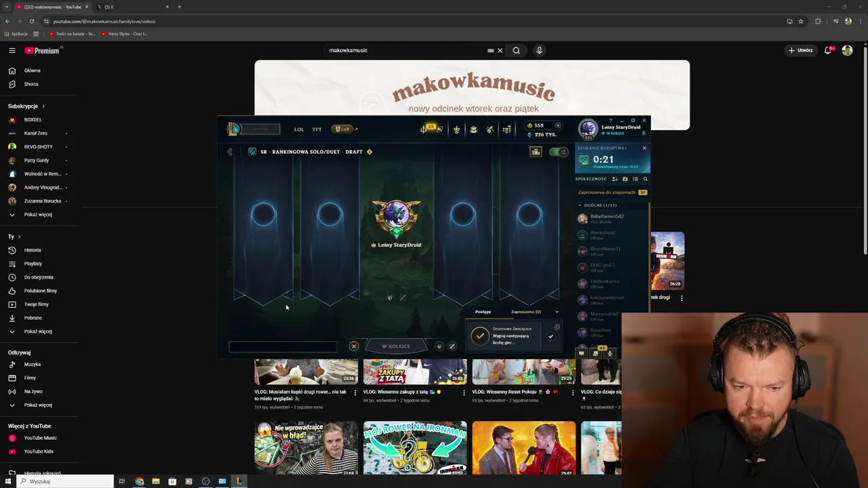This screenshot has height=488, width=868.
Task: Open VLOG Wiosenny Reset Pokoju thumbnail
Action: (524, 371)
